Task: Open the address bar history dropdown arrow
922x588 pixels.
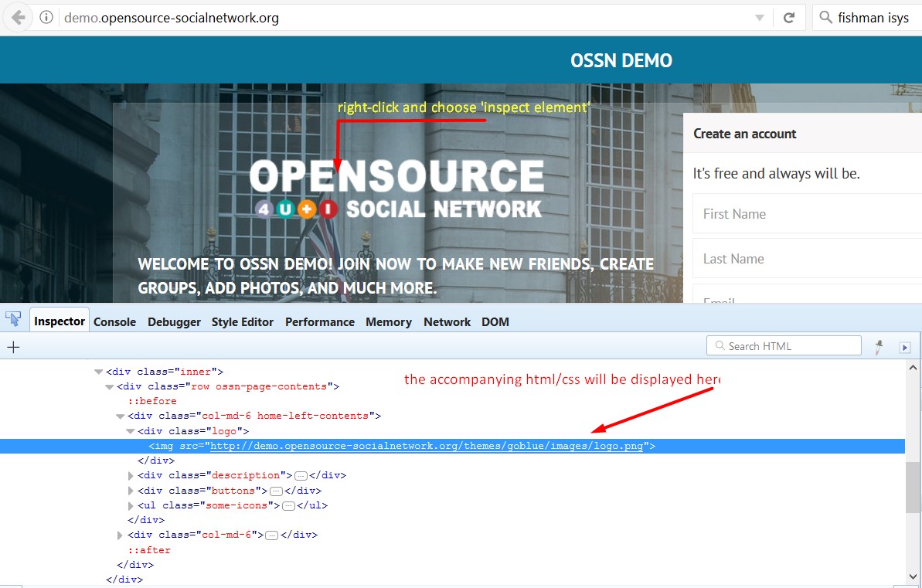Action: point(759,19)
